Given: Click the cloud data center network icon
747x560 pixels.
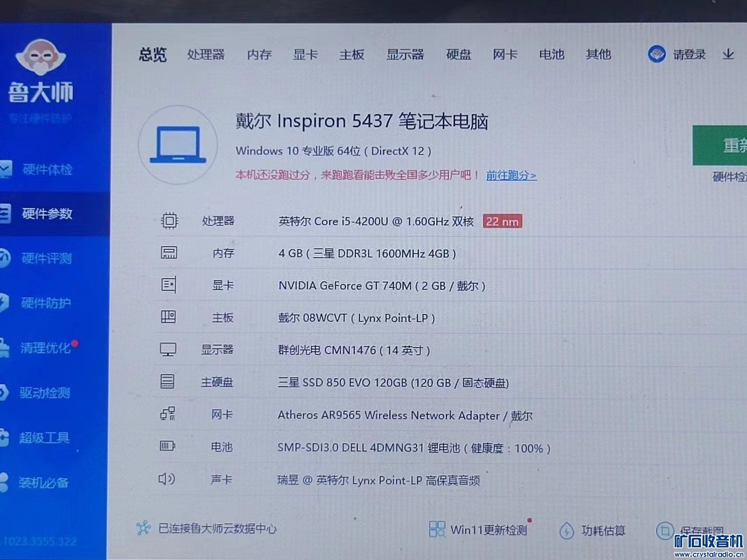Looking at the screenshot, I should [x=143, y=528].
